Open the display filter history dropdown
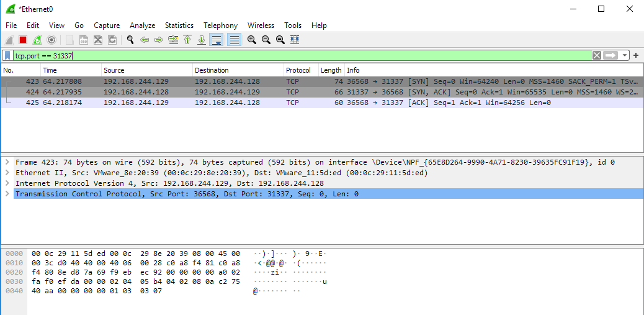This screenshot has width=644, height=315. pos(625,55)
